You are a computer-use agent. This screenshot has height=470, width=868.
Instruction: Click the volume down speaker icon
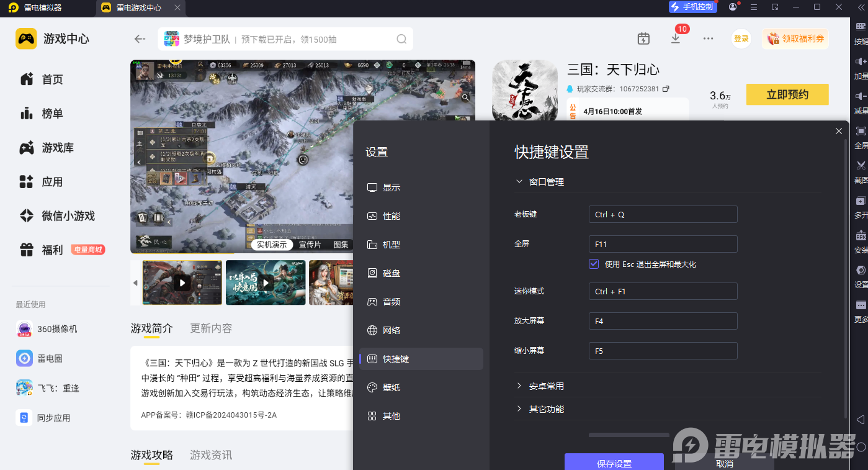(x=861, y=96)
